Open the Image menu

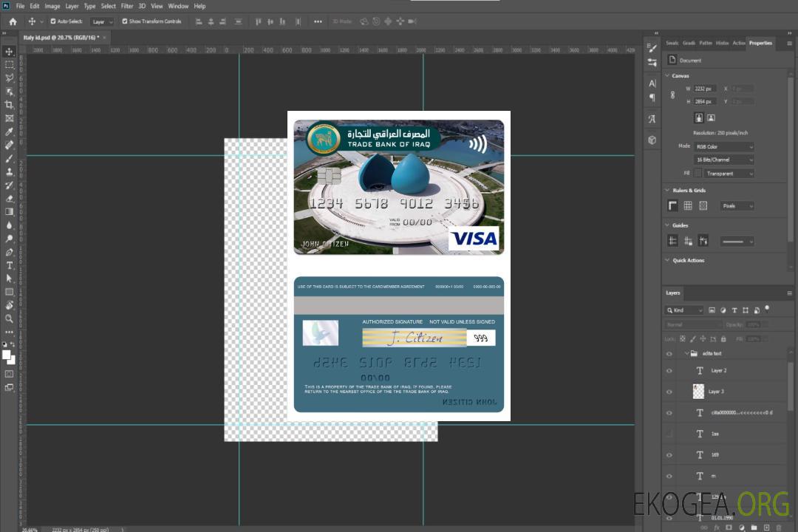click(x=52, y=6)
